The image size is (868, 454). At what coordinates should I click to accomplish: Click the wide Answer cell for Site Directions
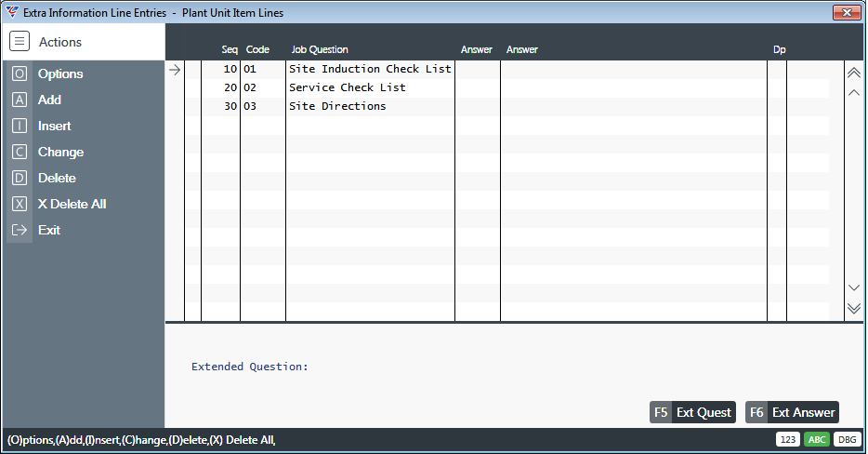click(634, 106)
